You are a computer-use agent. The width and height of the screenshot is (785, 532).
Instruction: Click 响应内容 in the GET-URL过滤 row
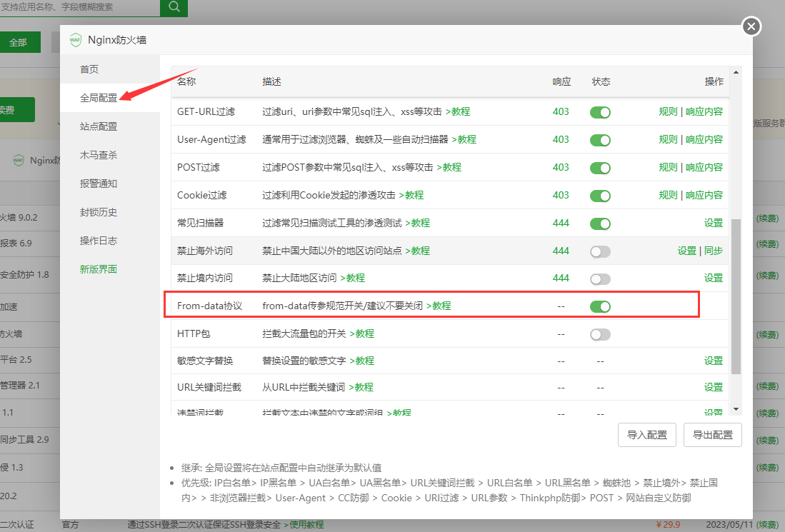pos(704,111)
